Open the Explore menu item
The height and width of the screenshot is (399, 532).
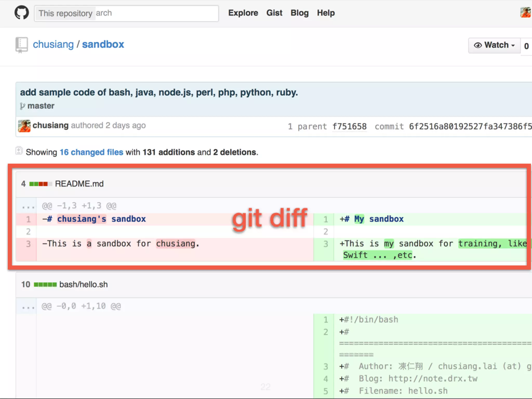point(243,13)
